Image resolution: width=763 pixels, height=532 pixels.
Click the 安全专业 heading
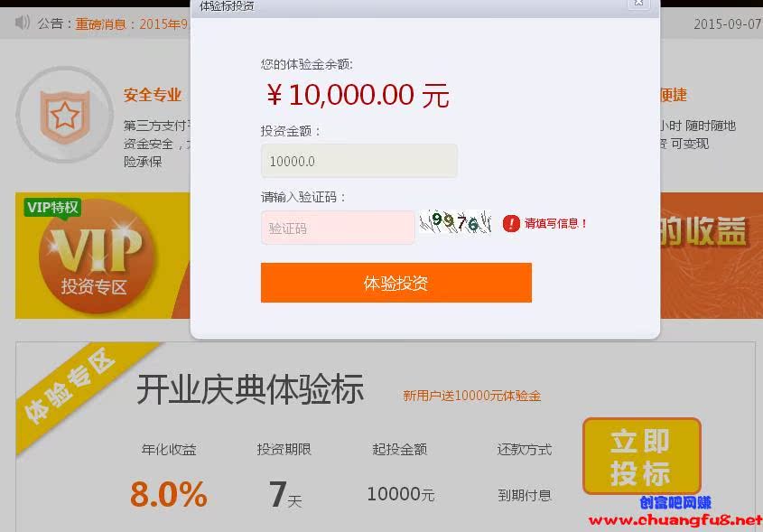153,95
